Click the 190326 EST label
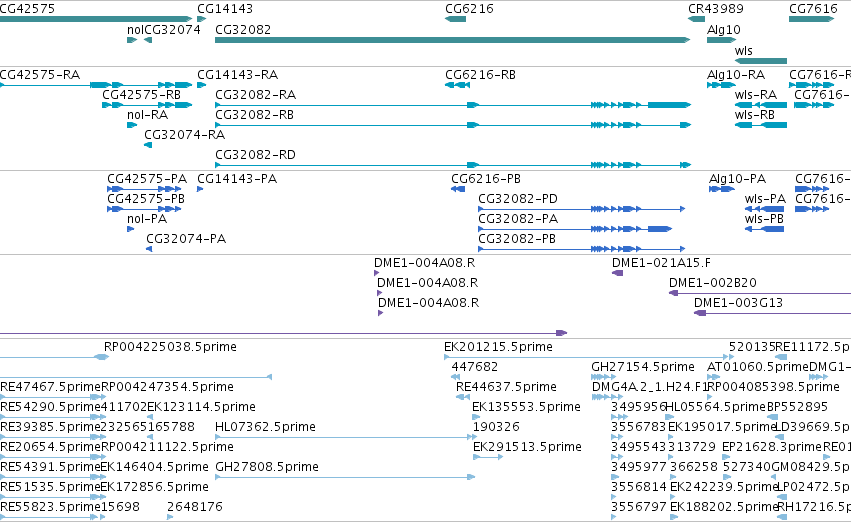 point(496,427)
